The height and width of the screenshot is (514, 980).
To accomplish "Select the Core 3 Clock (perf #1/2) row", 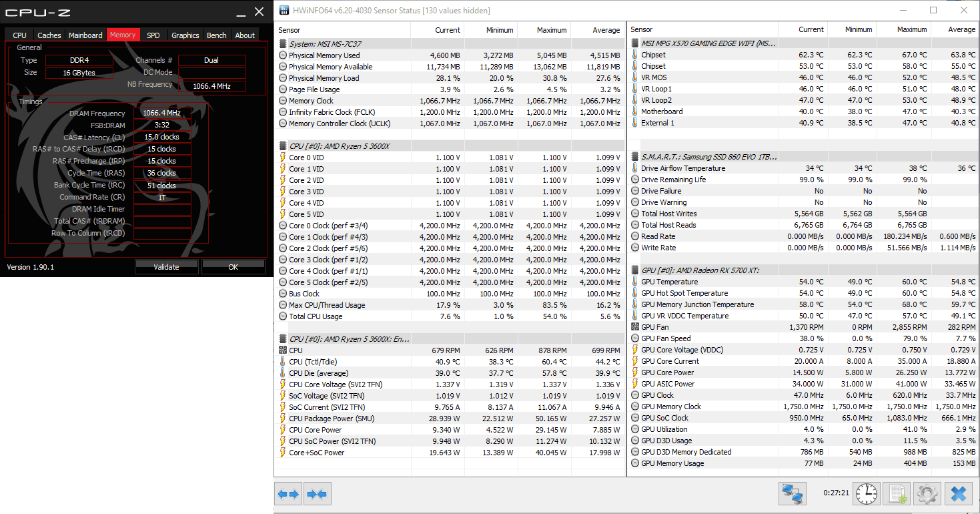I will [450, 260].
